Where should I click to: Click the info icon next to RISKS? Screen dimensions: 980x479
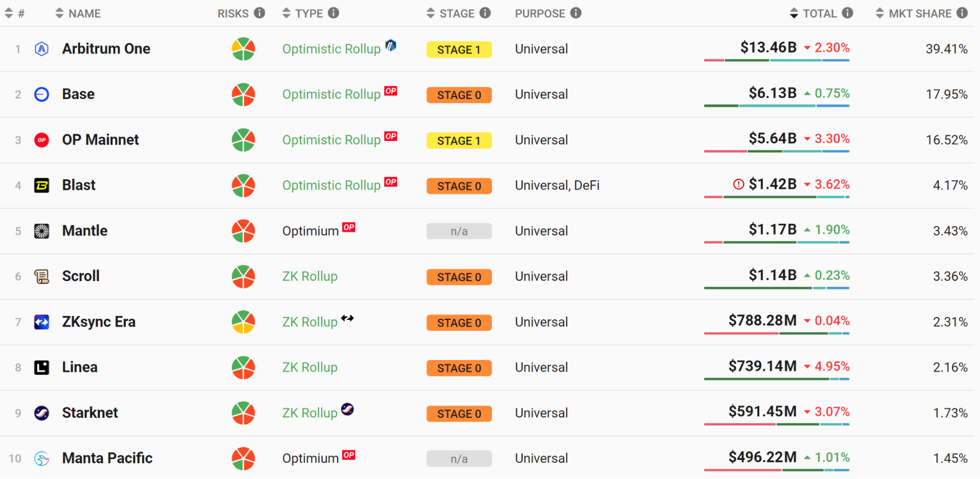260,13
